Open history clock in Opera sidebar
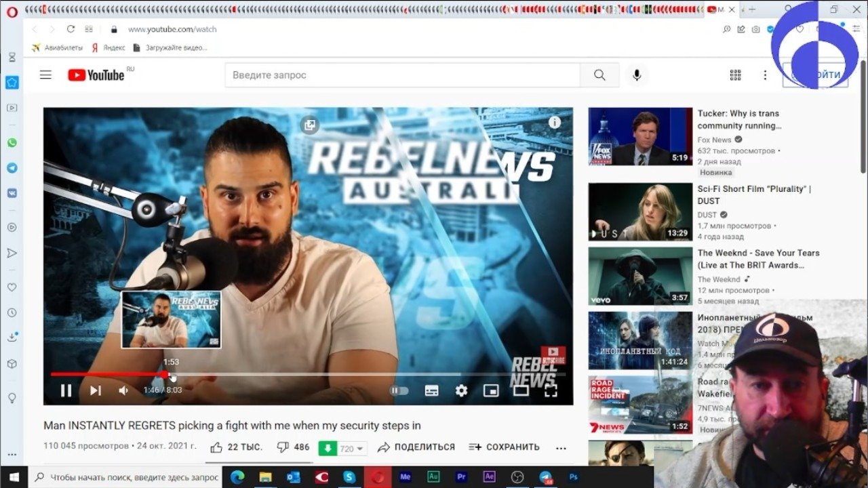868x488 pixels. coord(12,312)
